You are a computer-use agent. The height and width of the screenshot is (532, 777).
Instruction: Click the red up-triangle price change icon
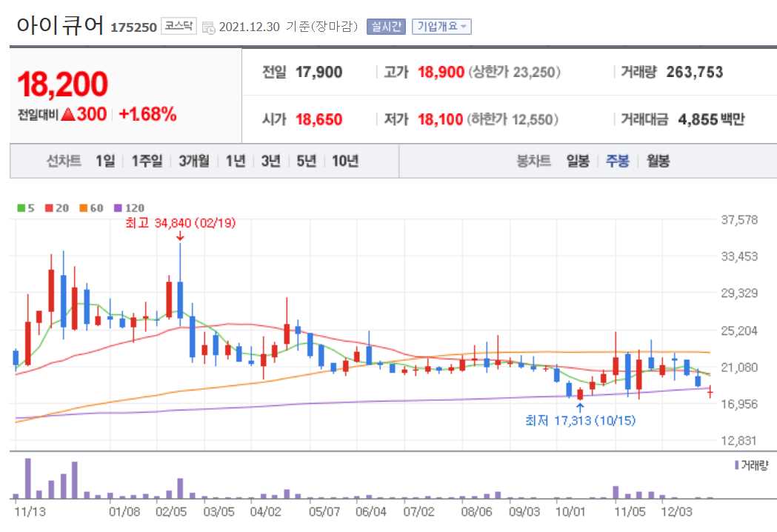click(68, 115)
